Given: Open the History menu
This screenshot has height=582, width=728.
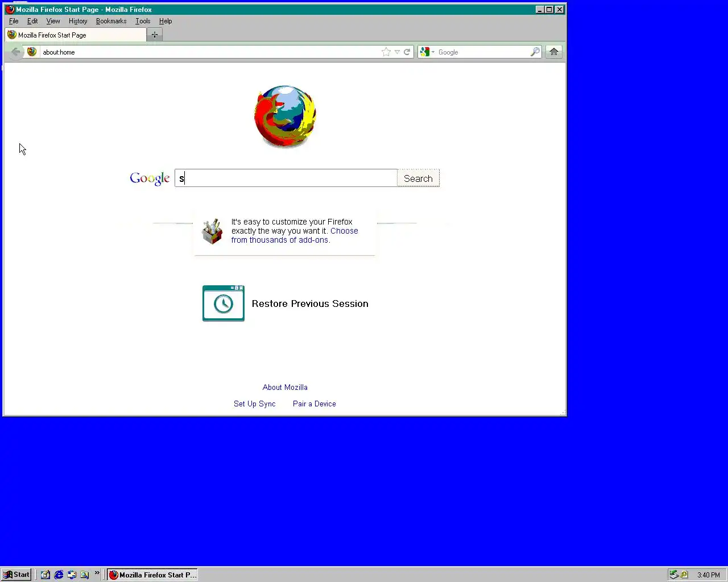Looking at the screenshot, I should [x=78, y=21].
